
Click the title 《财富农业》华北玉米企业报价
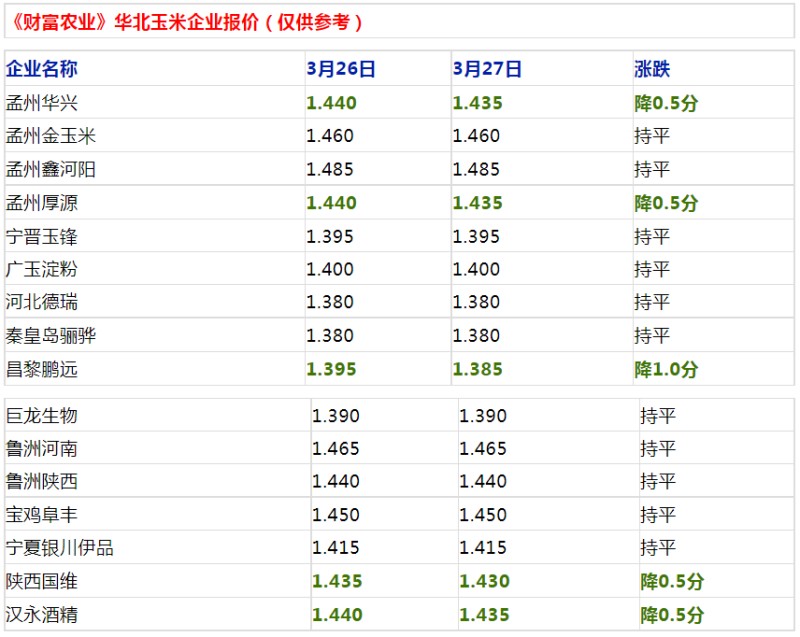coord(135,22)
